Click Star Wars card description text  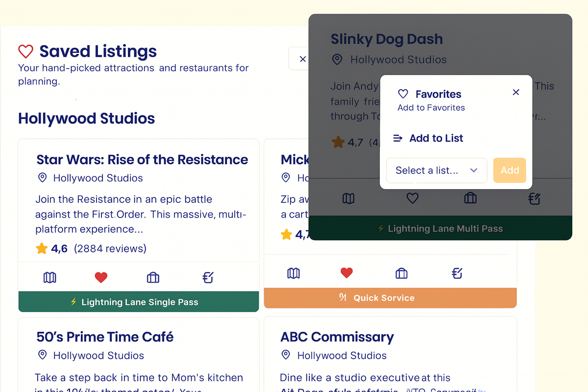click(x=141, y=214)
